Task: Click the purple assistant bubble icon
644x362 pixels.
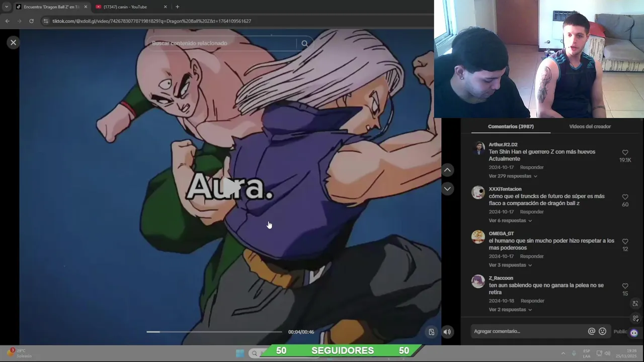Action: point(634,332)
